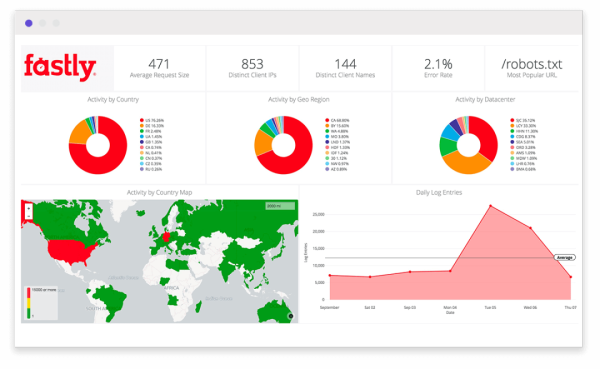
Task: Toggle the CA 68.80% Geo Region legend entry
Action: click(337, 120)
